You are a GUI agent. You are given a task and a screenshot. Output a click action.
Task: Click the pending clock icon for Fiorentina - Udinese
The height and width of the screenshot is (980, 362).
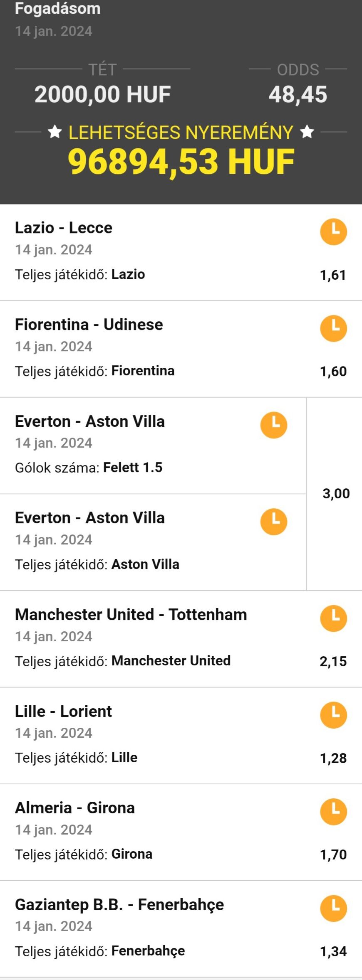333,328
